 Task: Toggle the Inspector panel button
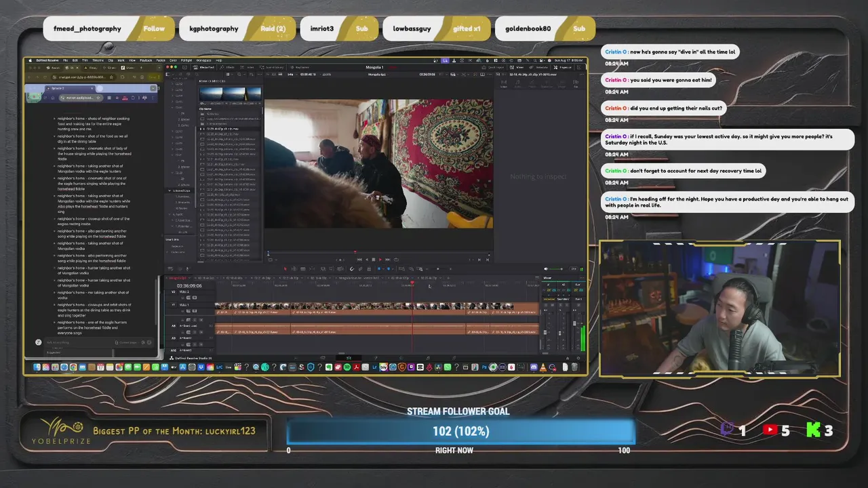[562, 67]
